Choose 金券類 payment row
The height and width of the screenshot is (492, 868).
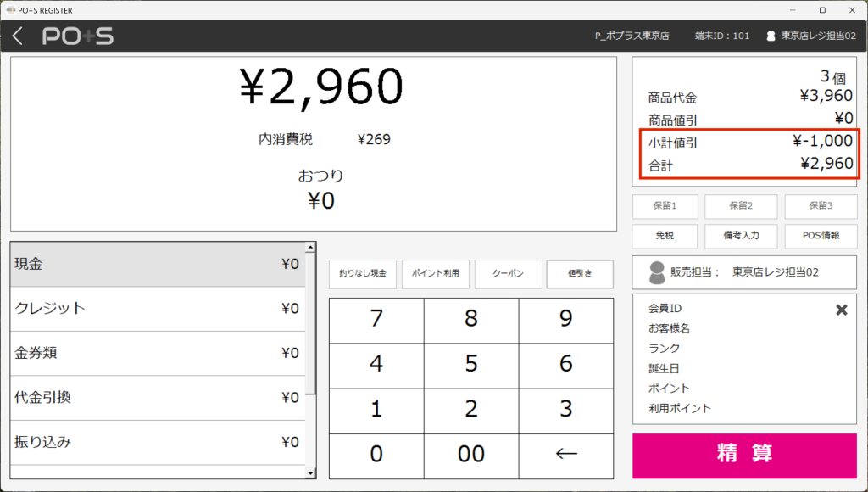pyautogui.click(x=158, y=353)
